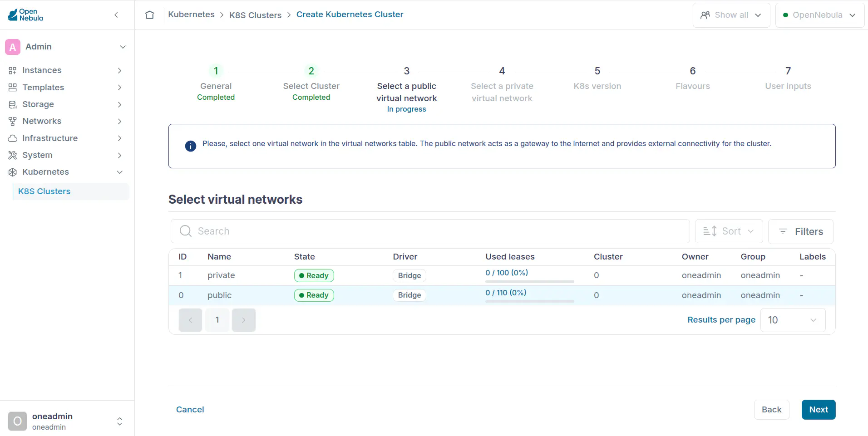Click the search magnifier icon
868x436 pixels.
click(186, 231)
